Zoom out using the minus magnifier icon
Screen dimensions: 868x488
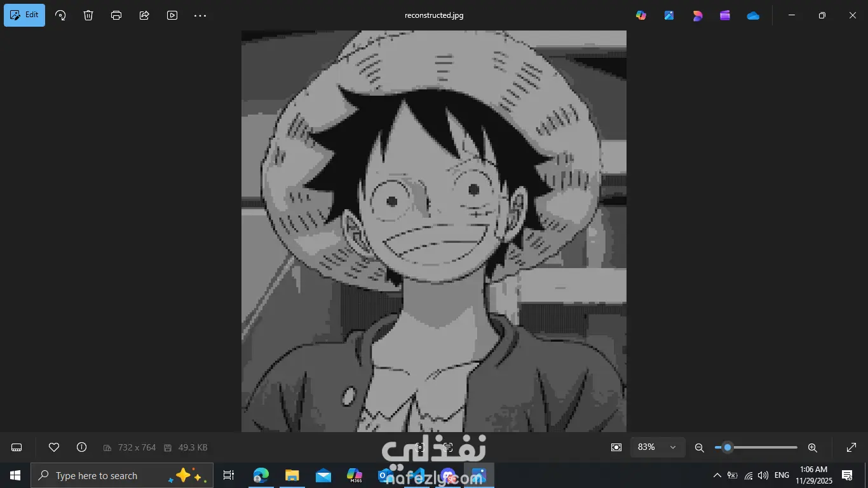[x=700, y=447]
